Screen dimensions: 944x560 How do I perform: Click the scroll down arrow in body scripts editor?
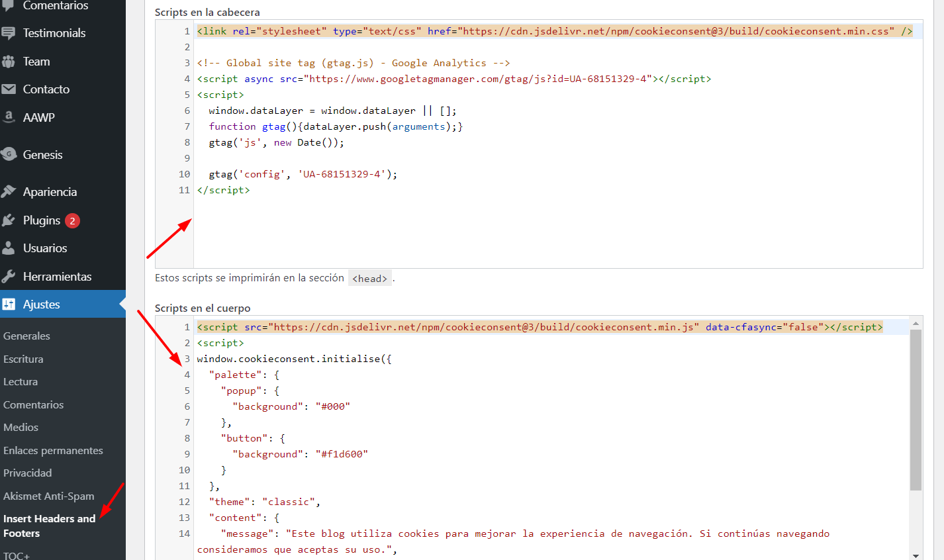(916, 555)
